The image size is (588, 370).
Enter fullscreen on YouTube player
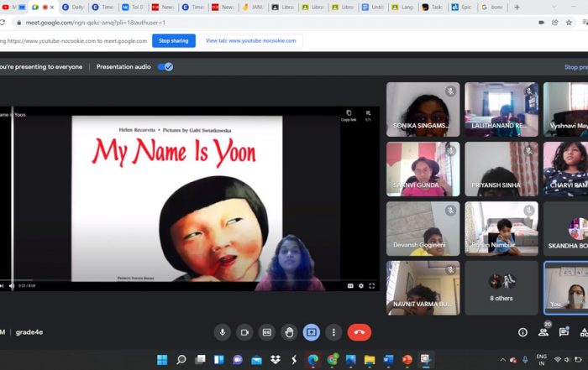coord(371,286)
